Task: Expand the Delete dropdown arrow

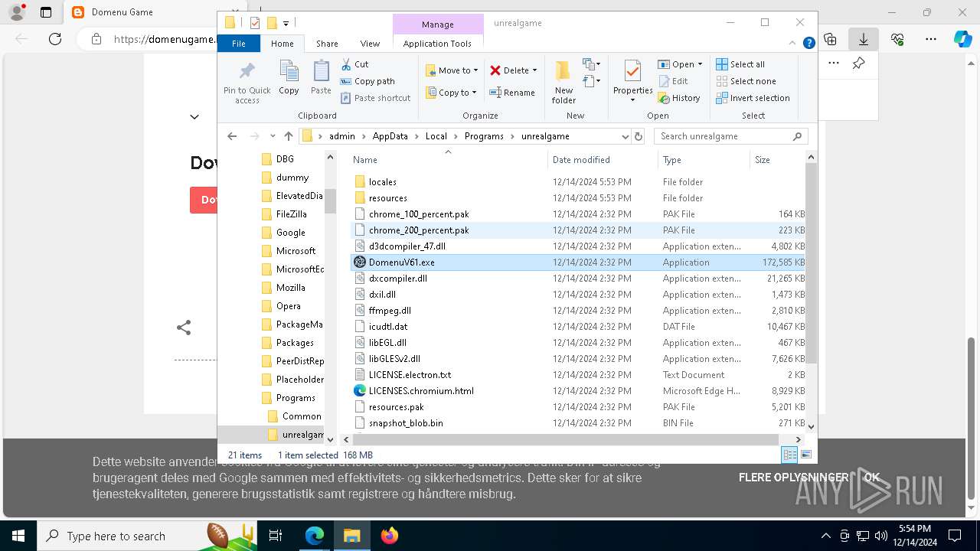Action: click(x=534, y=70)
